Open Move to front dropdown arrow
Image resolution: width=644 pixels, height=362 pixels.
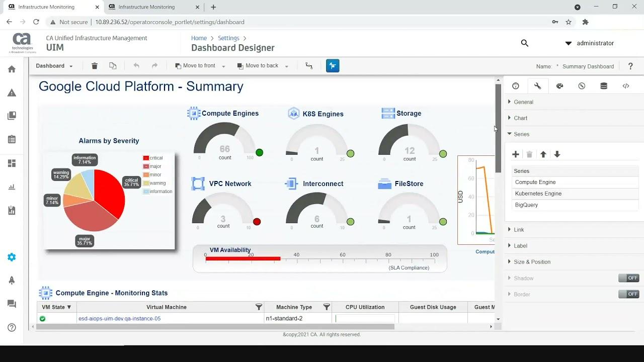(223, 66)
